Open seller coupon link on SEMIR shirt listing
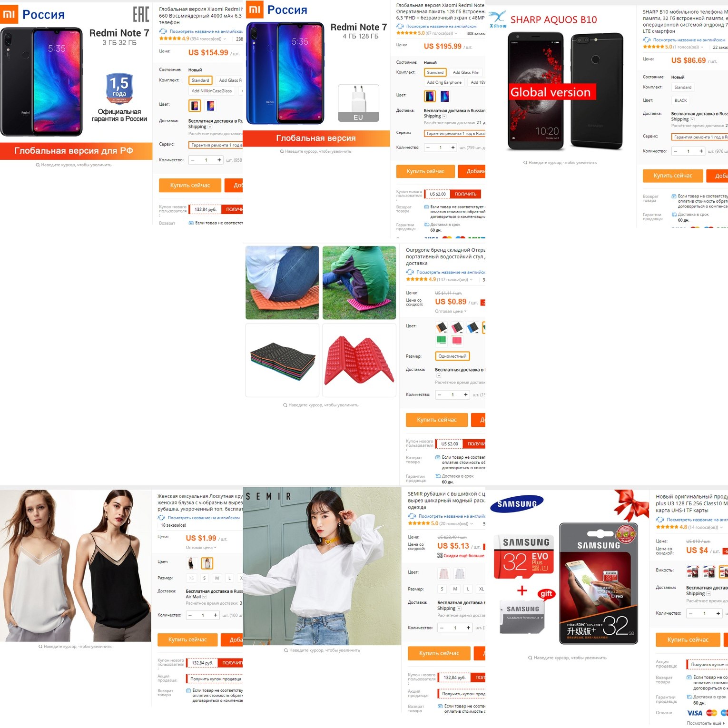The image size is (728, 728). [x=461, y=694]
